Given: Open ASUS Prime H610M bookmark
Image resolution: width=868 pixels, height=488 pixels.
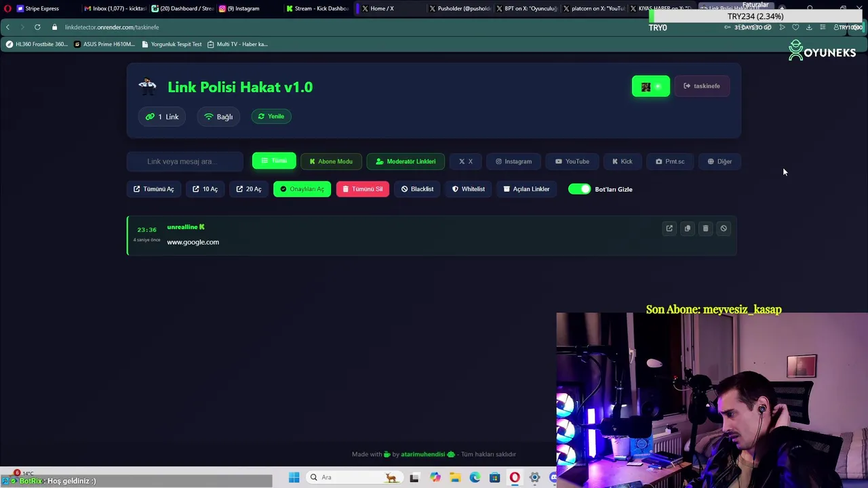Looking at the screenshot, I should 104,44.
